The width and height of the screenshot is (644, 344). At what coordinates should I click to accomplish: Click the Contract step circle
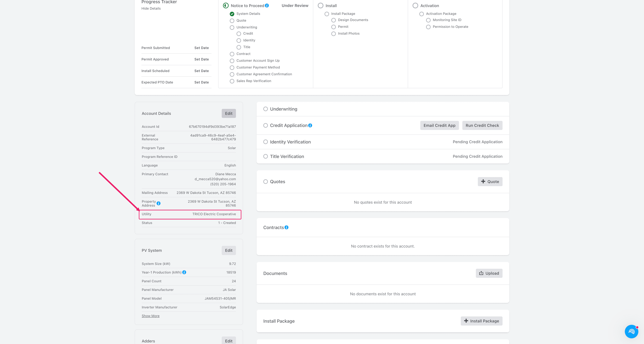pos(232,54)
